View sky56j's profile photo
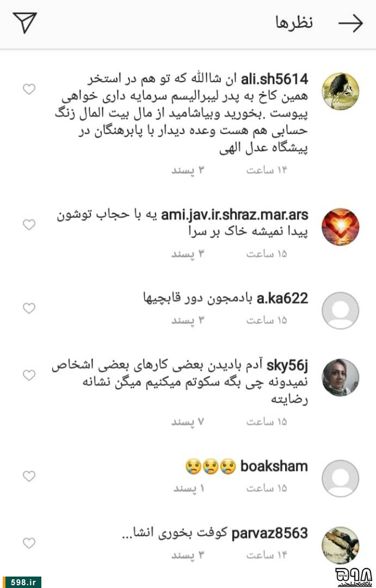The width and height of the screenshot is (376, 588). (341, 377)
